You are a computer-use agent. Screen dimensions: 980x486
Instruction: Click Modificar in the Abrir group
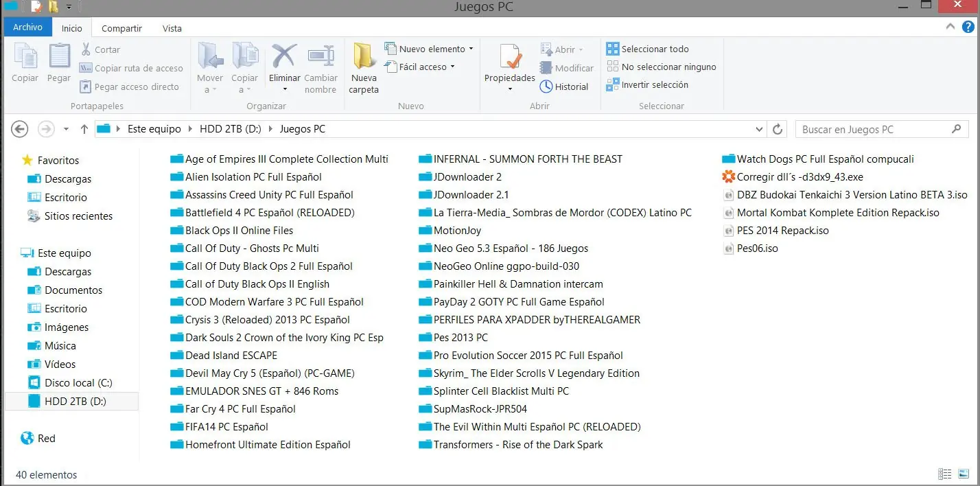tap(567, 68)
